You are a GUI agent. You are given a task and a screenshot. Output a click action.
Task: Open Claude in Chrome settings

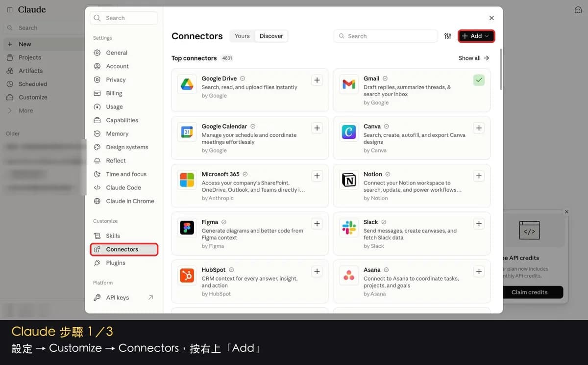[x=124, y=201]
